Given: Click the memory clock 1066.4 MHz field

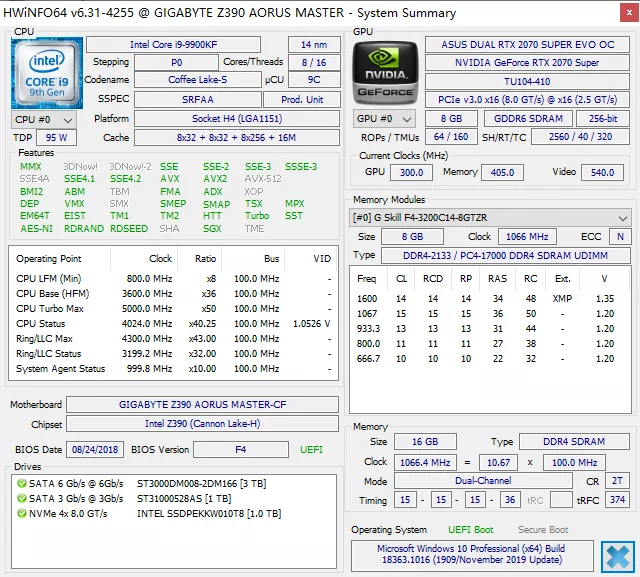Looking at the screenshot, I should pos(425,463).
